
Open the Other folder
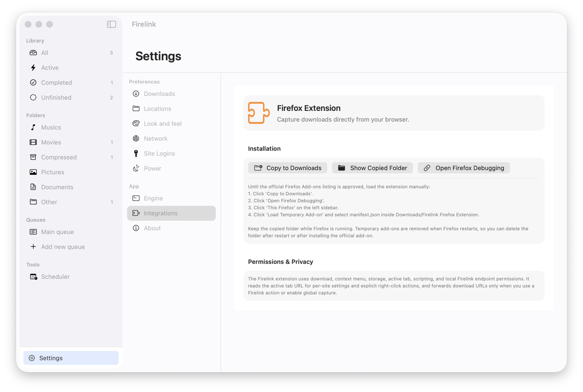(x=71, y=202)
